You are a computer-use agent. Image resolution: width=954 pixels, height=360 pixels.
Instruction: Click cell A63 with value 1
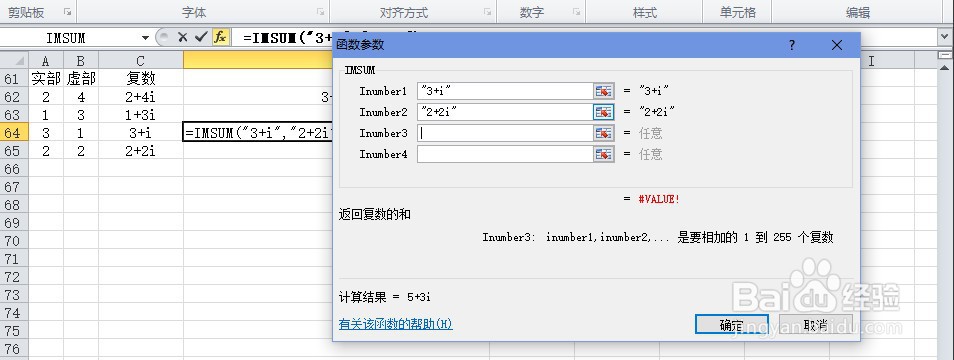46,114
